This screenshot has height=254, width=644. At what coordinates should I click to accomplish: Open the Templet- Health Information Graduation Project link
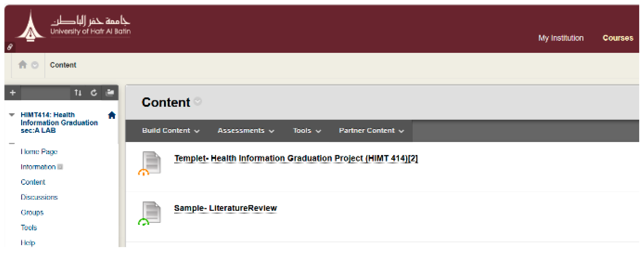(x=296, y=158)
